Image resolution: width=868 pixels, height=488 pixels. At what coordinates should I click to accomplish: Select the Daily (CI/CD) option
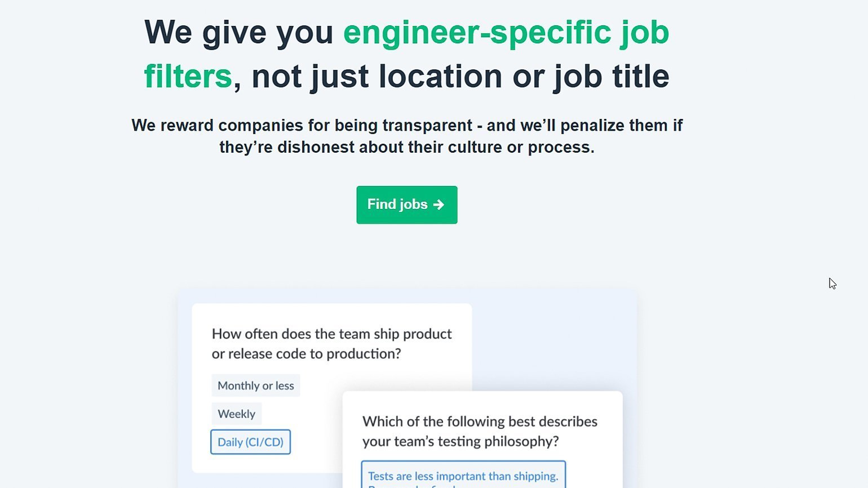pyautogui.click(x=251, y=442)
